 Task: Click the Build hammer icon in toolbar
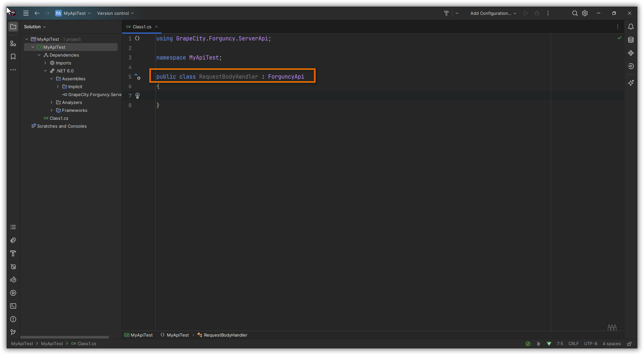coord(446,13)
